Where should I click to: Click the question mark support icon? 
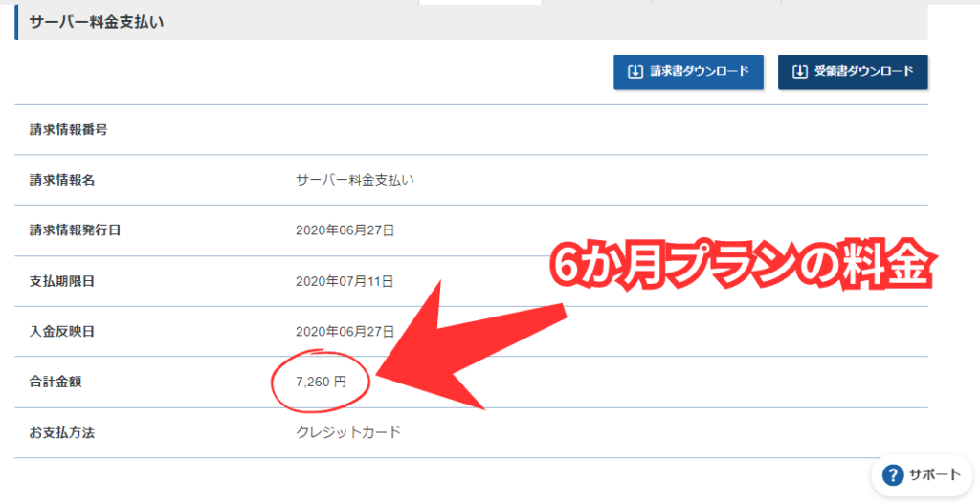click(893, 475)
